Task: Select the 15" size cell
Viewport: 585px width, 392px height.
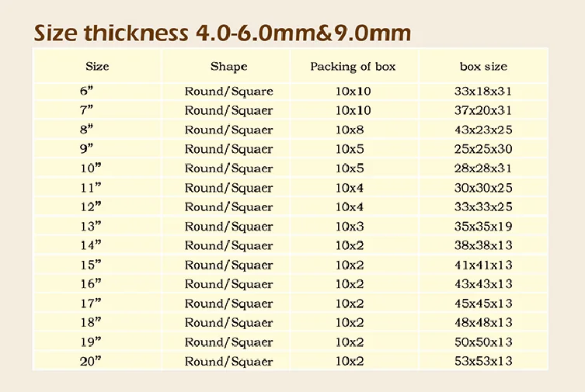Action: pos(90,265)
